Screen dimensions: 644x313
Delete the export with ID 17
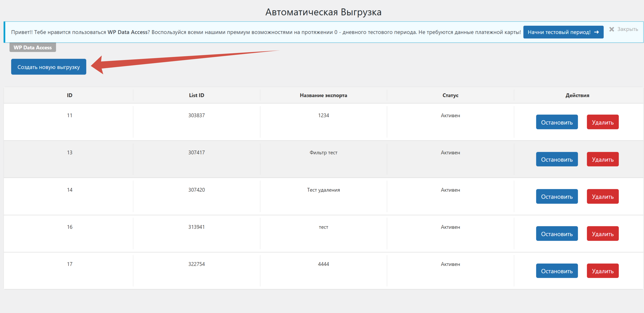[x=602, y=271]
